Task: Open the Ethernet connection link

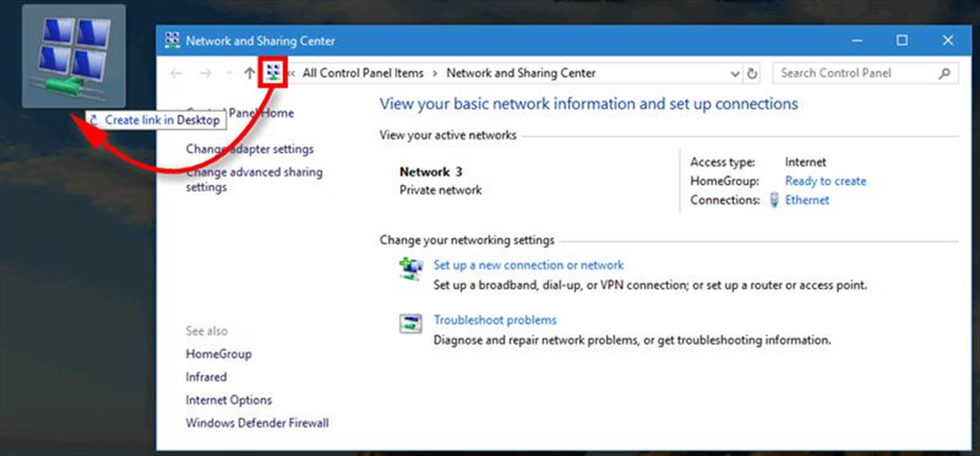Action: pos(807,200)
